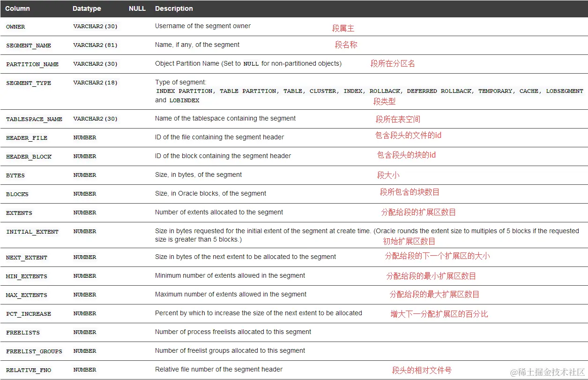This screenshot has height=380, width=588.
Task: Select the HEADER_BLOCK column name
Action: coord(29,157)
